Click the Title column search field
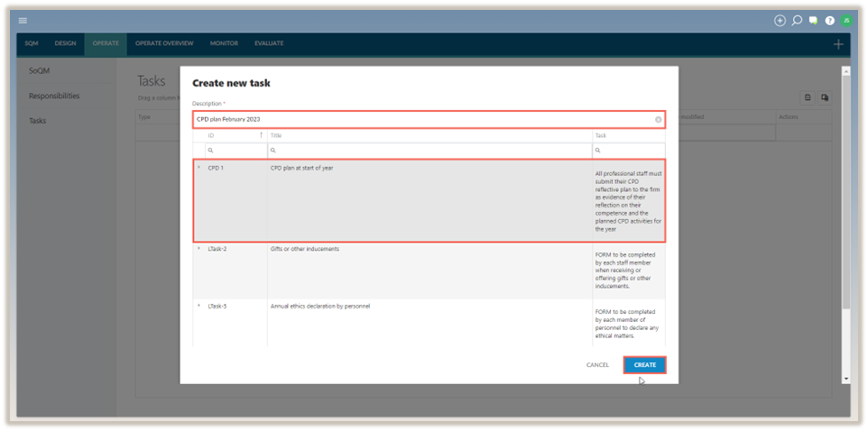The image size is (868, 431). coord(429,151)
